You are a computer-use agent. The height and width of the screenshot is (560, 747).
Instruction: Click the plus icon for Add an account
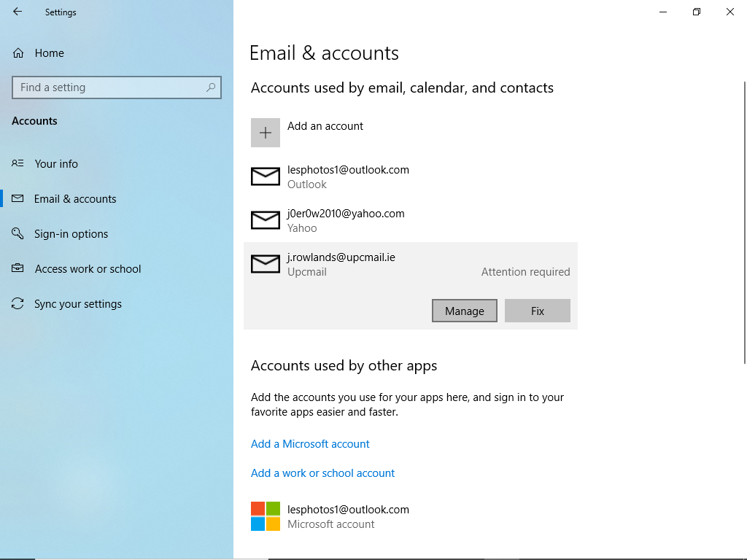[x=266, y=133]
